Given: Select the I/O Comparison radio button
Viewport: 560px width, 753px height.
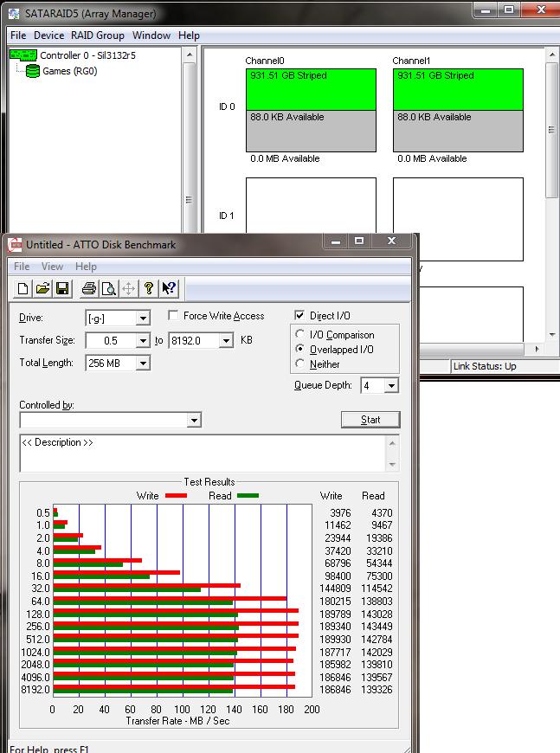Looking at the screenshot, I should (x=300, y=334).
